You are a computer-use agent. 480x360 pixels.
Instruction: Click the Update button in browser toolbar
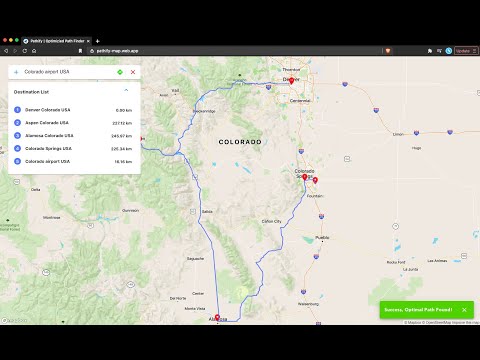(466, 51)
